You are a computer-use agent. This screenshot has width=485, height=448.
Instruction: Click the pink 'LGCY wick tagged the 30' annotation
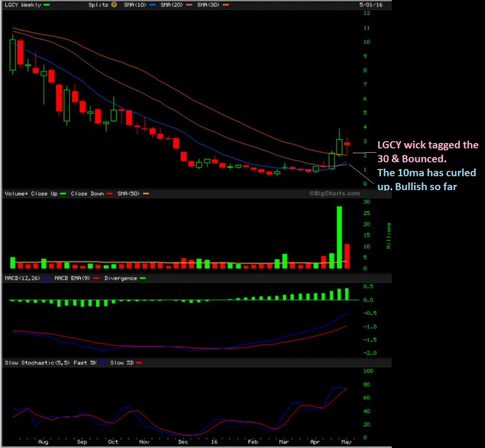(427, 151)
